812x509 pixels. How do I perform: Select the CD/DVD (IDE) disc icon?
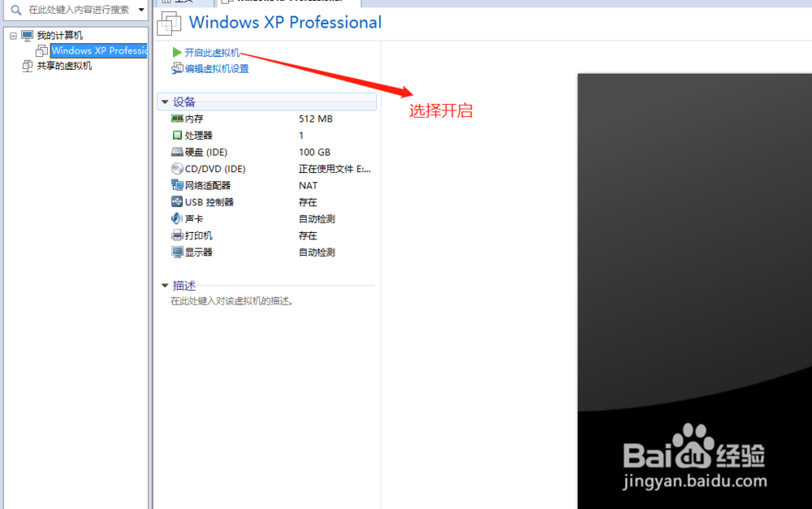[x=177, y=168]
